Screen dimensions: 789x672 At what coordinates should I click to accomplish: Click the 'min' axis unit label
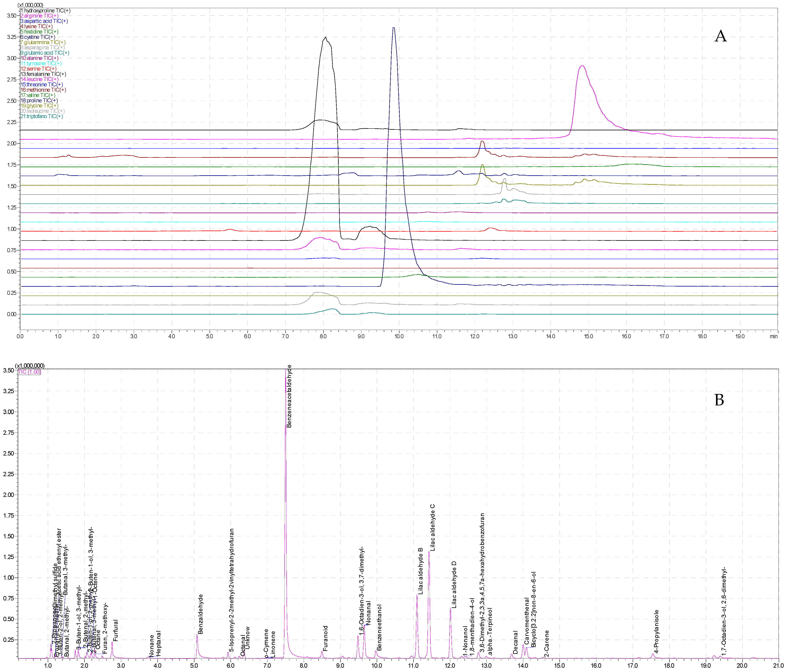[x=773, y=336]
